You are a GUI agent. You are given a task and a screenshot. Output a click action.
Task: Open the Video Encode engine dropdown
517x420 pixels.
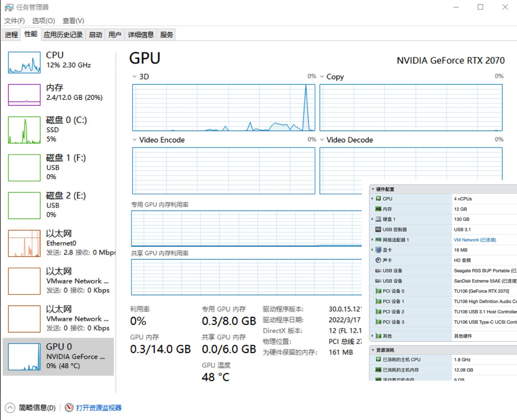(x=135, y=140)
